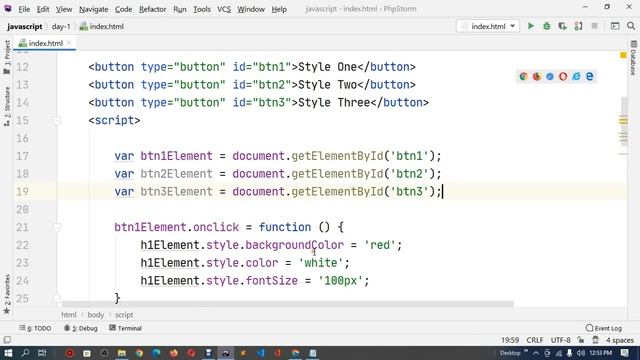This screenshot has width=640, height=360.
Task: Open the TODO tool window
Action: pyautogui.click(x=35, y=328)
